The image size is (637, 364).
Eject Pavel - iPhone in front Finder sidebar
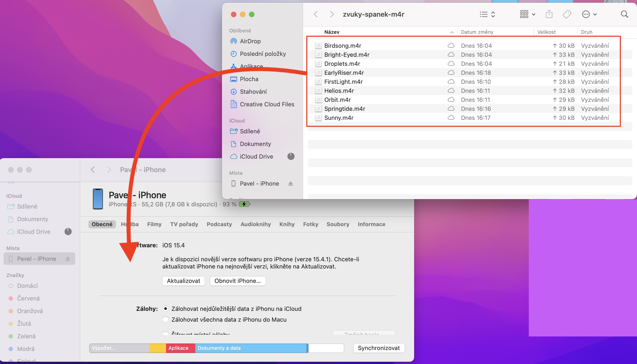click(x=290, y=184)
